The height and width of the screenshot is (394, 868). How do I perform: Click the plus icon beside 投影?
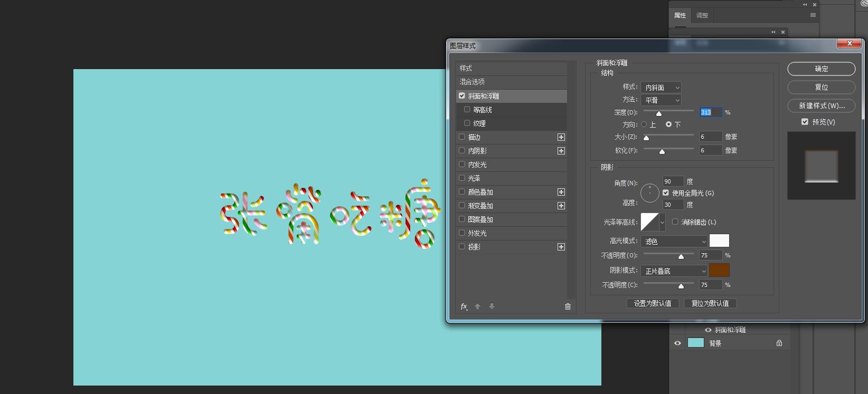click(561, 247)
